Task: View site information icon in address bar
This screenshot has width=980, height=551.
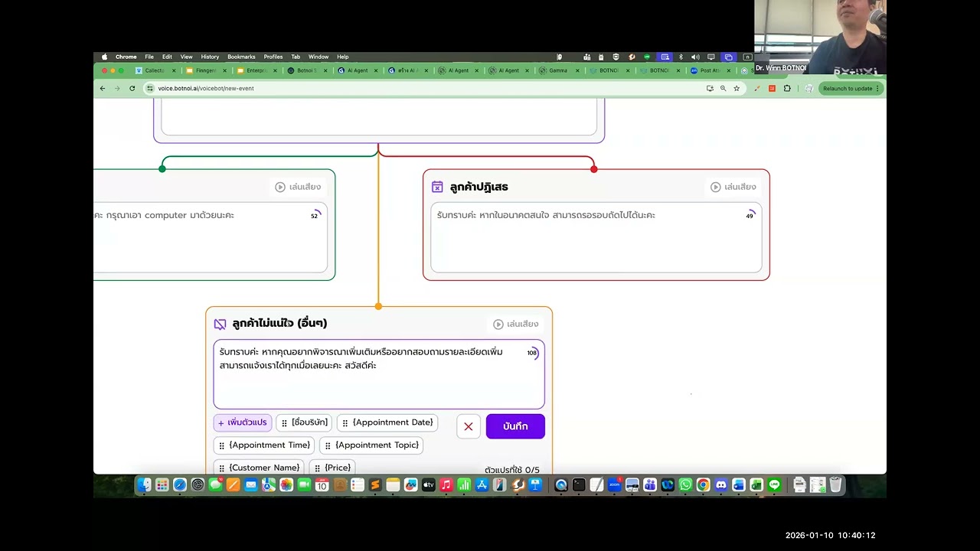Action: 150,88
